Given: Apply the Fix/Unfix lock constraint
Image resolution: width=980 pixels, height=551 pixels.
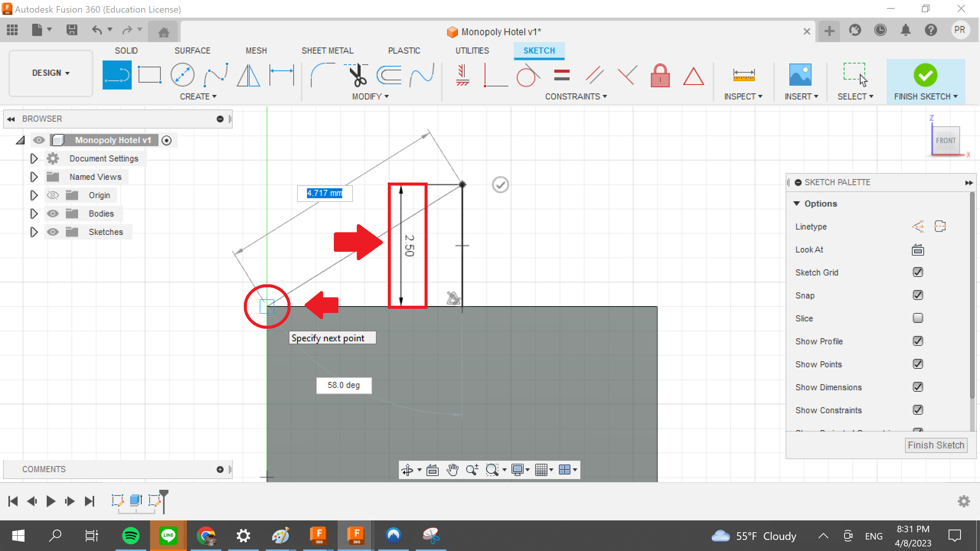Looking at the screenshot, I should point(660,75).
